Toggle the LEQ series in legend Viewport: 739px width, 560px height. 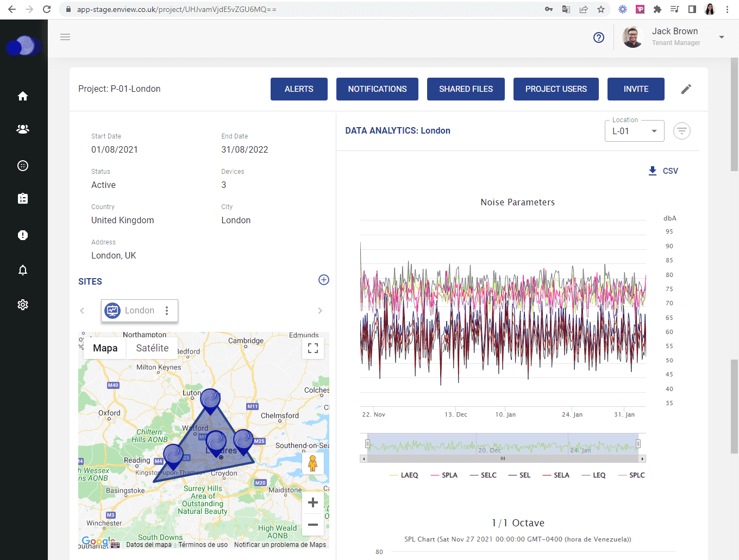point(593,475)
